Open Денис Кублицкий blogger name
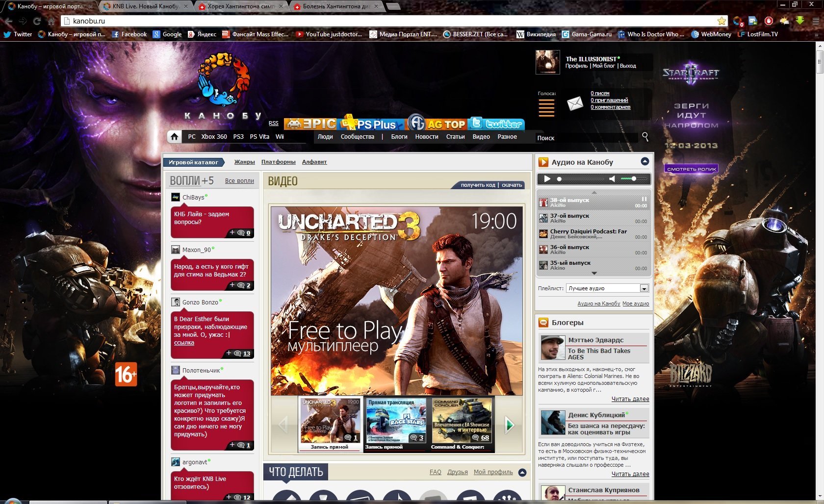Viewport: 824px width, 504px height. click(596, 415)
